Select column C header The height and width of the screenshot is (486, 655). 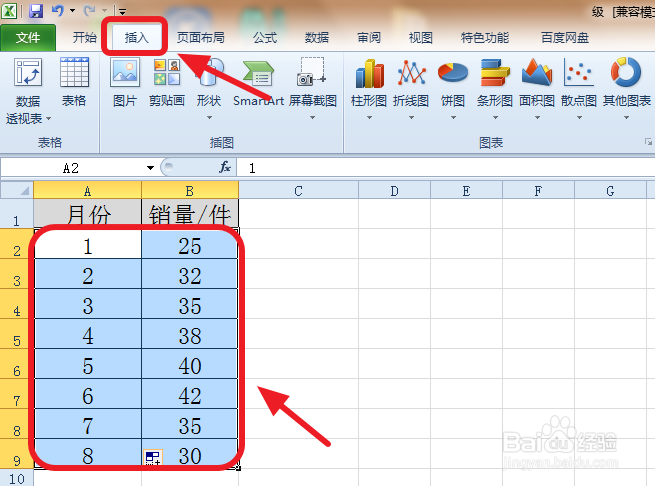click(298, 191)
